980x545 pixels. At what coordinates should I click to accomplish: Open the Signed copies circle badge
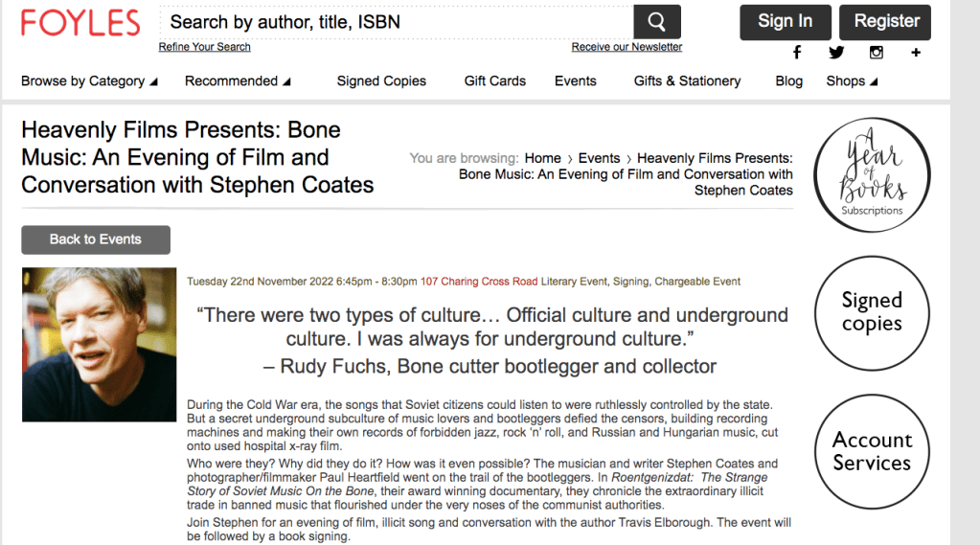(x=872, y=312)
